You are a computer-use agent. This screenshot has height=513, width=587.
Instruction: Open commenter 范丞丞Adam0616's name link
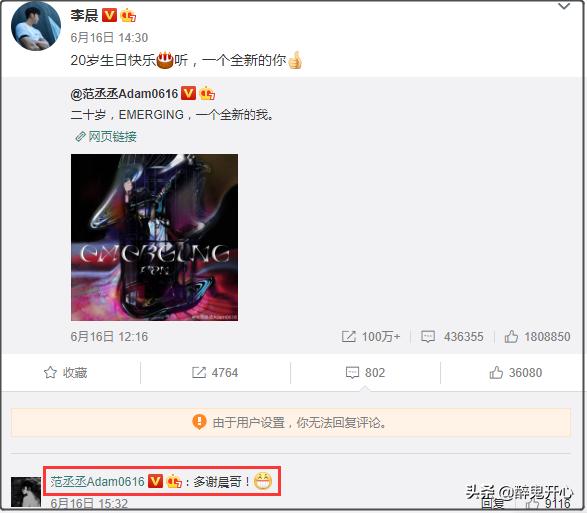pos(97,482)
